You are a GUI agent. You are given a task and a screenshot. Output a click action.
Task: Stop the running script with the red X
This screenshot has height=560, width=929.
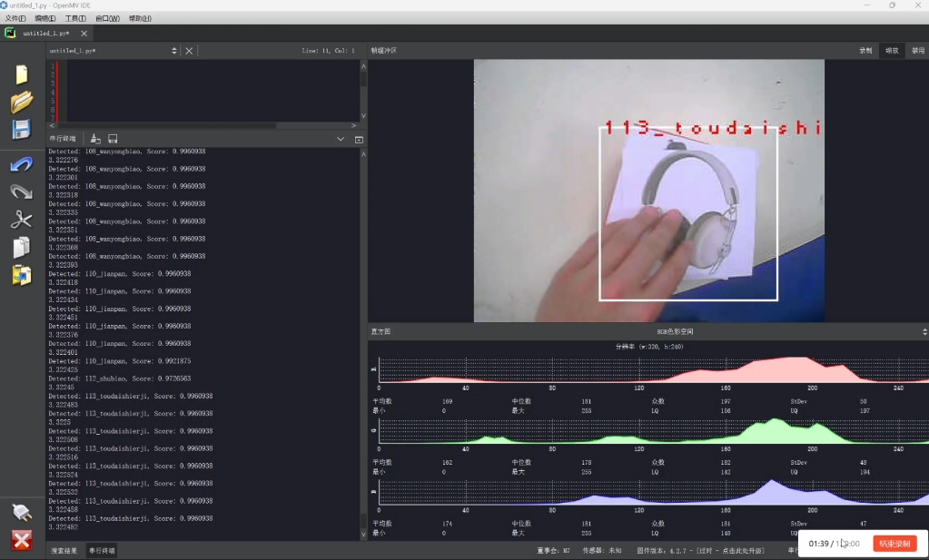(x=21, y=540)
